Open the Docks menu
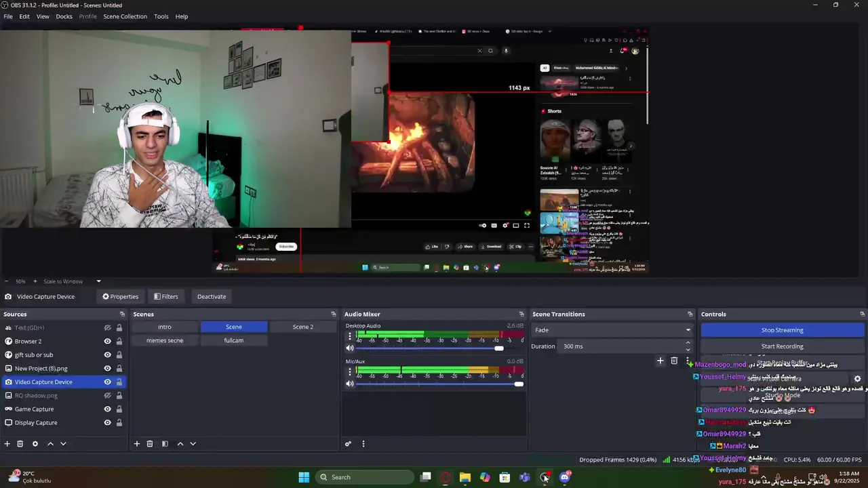This screenshot has height=488, width=868. (x=64, y=16)
